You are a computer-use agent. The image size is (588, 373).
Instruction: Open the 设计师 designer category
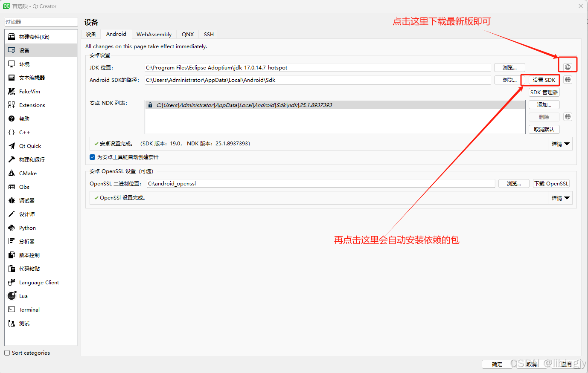click(41, 214)
